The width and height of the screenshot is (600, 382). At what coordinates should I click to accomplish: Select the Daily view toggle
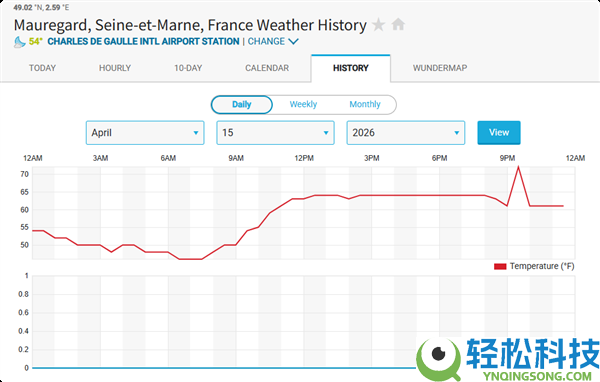click(x=241, y=104)
